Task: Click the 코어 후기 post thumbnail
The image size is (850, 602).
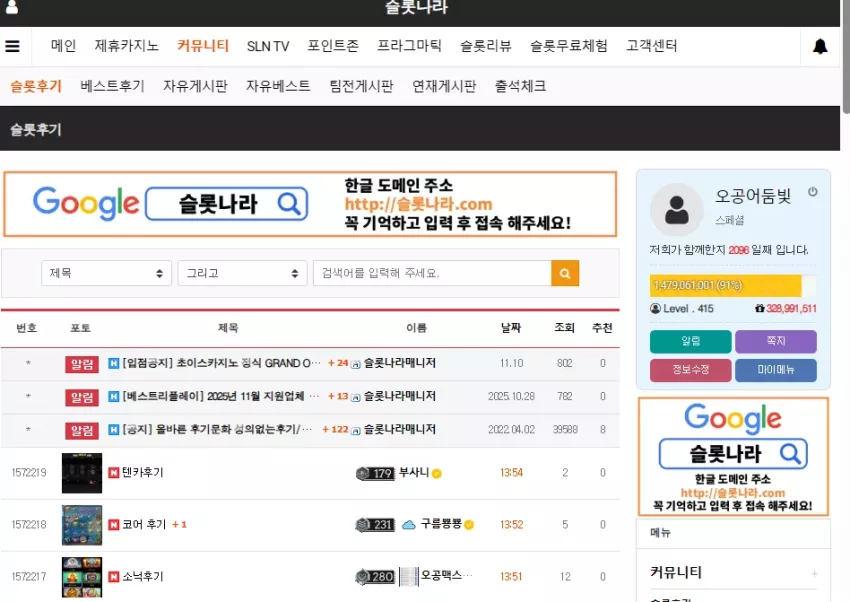Action: [x=82, y=525]
